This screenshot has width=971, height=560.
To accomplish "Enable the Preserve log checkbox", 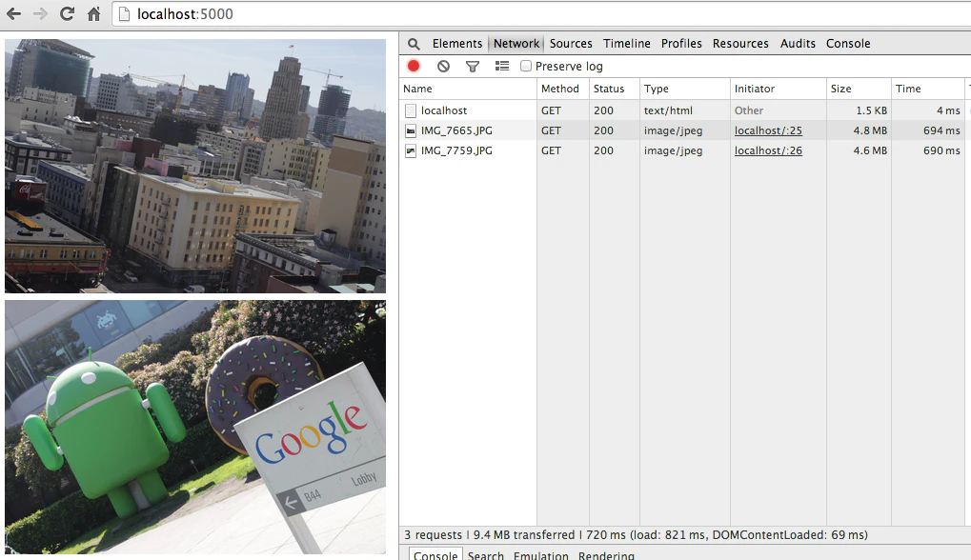I will pyautogui.click(x=526, y=66).
